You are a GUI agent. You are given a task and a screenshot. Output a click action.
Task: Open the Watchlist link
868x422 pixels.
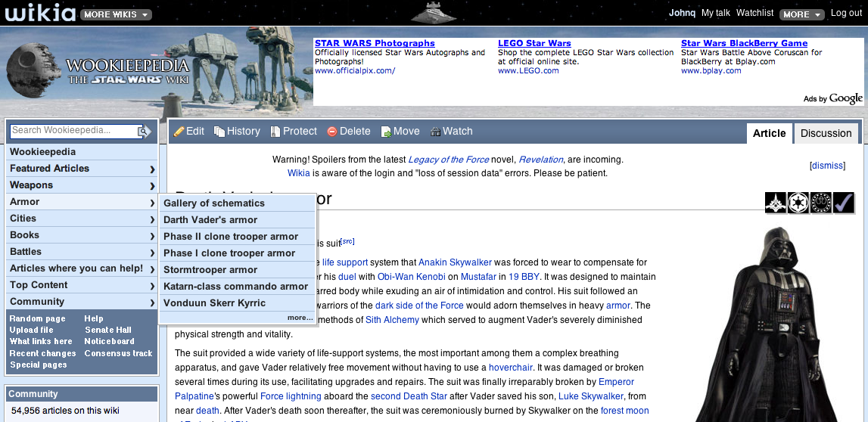tap(754, 13)
